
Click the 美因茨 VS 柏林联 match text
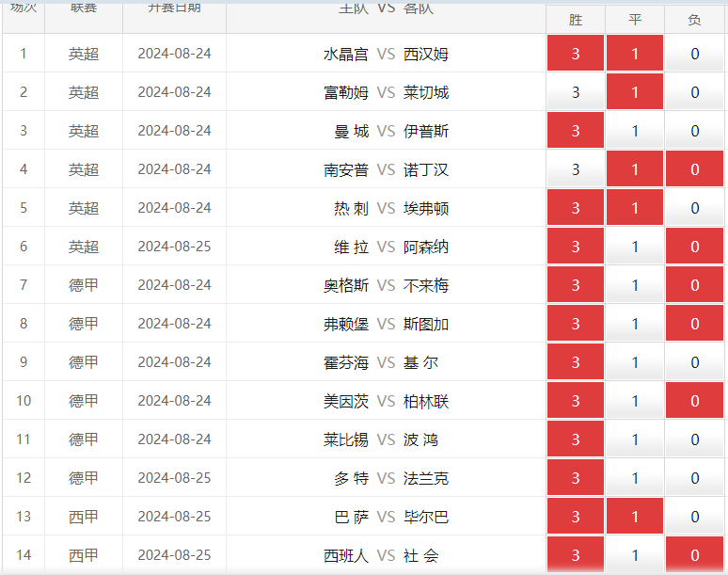pyautogui.click(x=386, y=401)
